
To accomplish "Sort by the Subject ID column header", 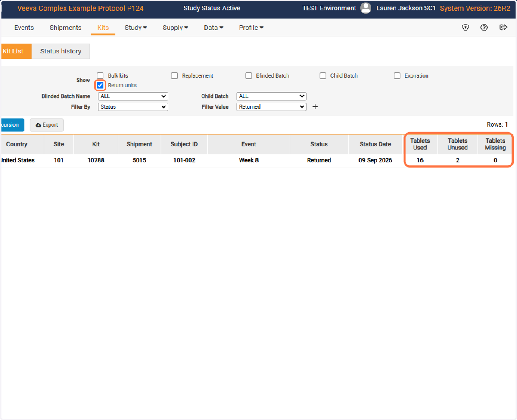I will [x=184, y=144].
